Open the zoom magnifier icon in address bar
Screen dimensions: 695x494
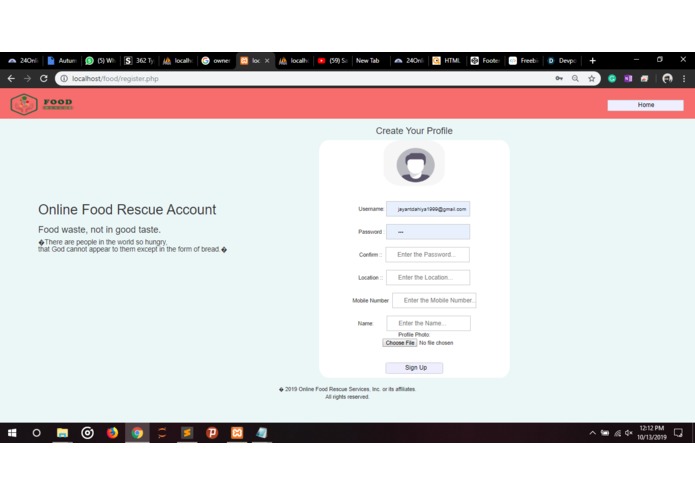(575, 78)
